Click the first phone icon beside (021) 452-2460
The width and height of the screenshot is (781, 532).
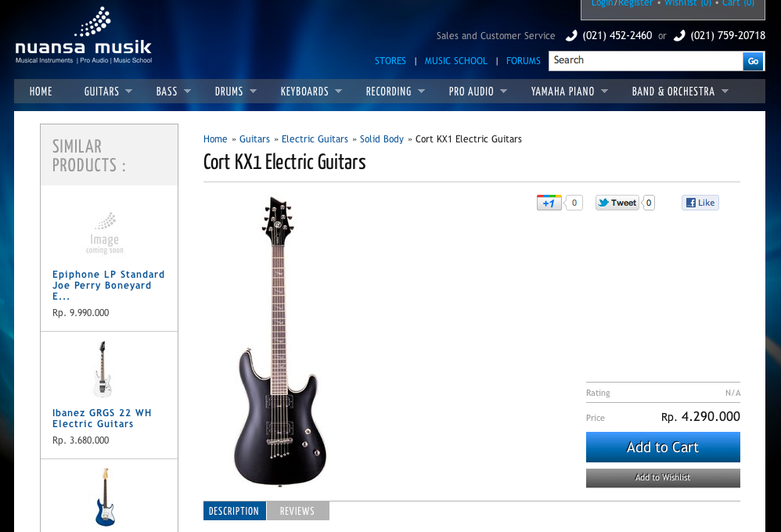571,36
